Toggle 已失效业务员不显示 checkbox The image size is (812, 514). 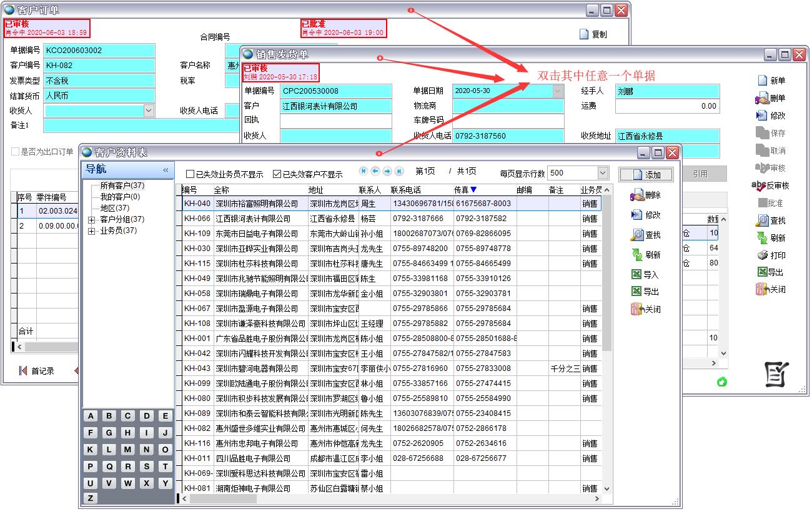191,174
